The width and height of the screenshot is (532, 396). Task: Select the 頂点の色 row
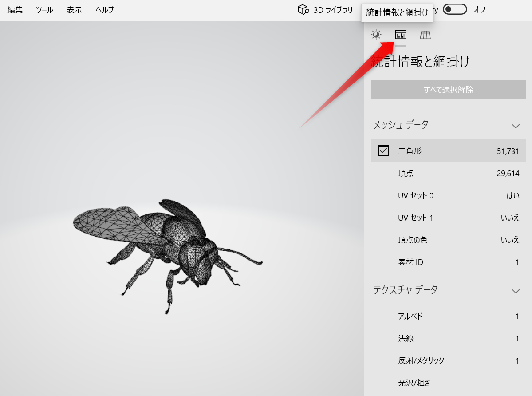click(x=448, y=240)
